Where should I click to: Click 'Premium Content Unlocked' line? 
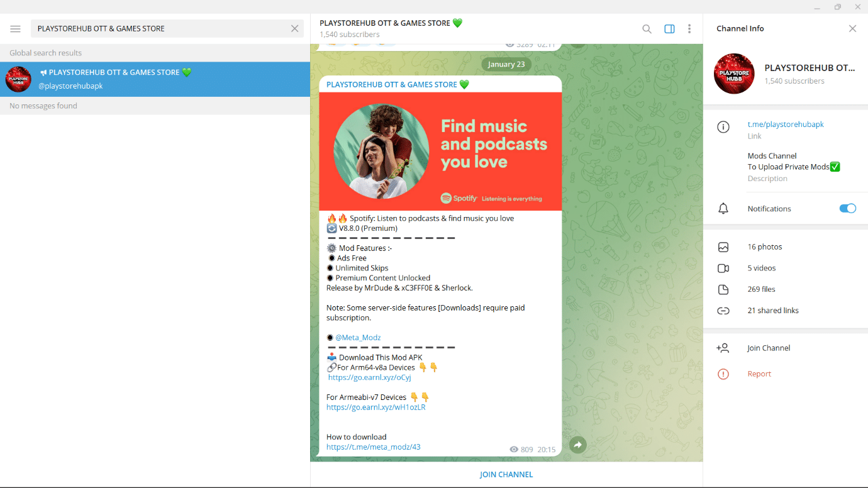coord(382,278)
